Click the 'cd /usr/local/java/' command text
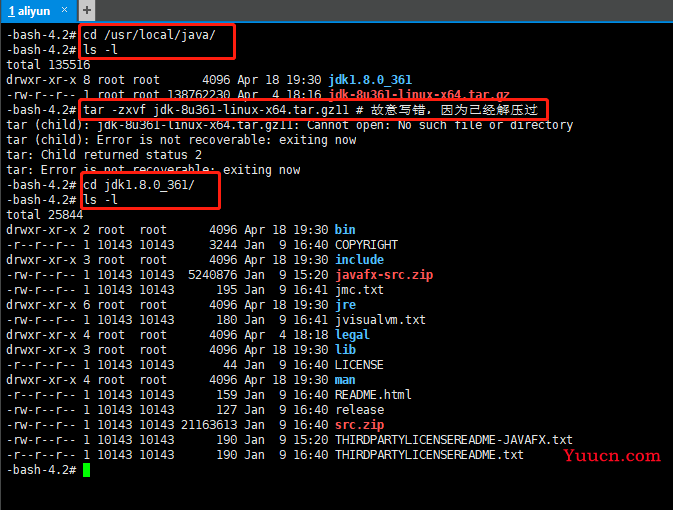 pos(149,35)
